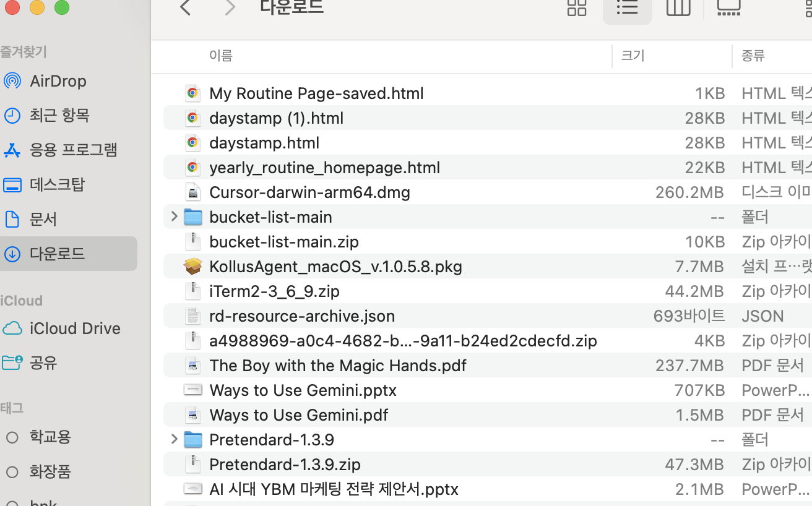812x506 pixels.
Task: Select the 학교용 tag circle
Action: (x=12, y=437)
